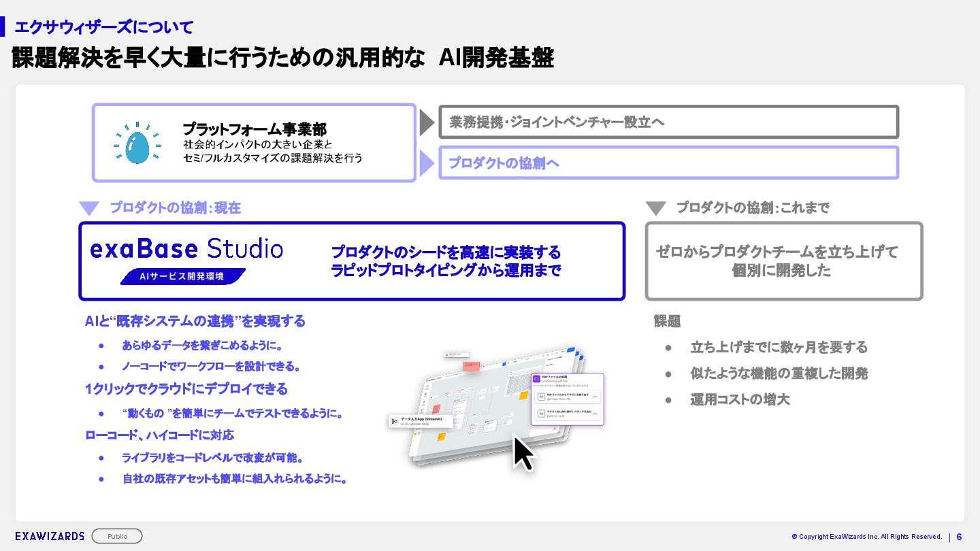The width and height of the screenshot is (980, 551).
Task: Click bullet 運用コストの増大
Action: tap(740, 399)
